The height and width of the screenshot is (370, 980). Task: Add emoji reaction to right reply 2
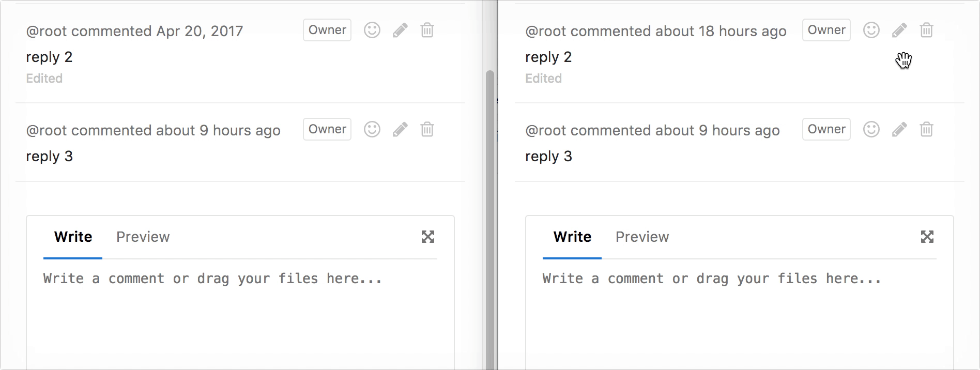(871, 30)
